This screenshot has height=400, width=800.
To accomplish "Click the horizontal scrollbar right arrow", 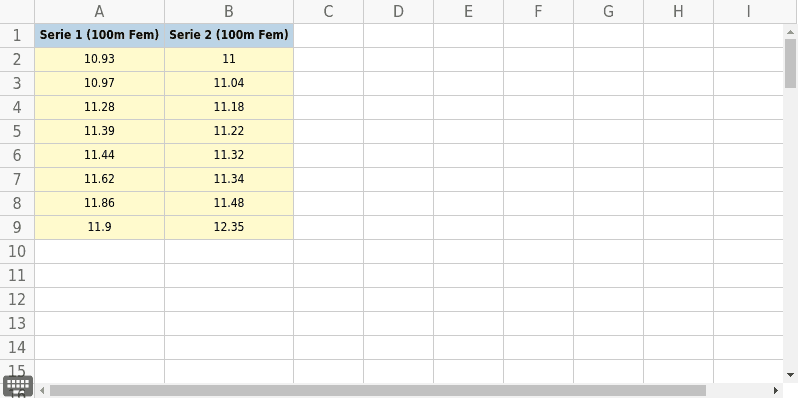I will [x=775, y=390].
